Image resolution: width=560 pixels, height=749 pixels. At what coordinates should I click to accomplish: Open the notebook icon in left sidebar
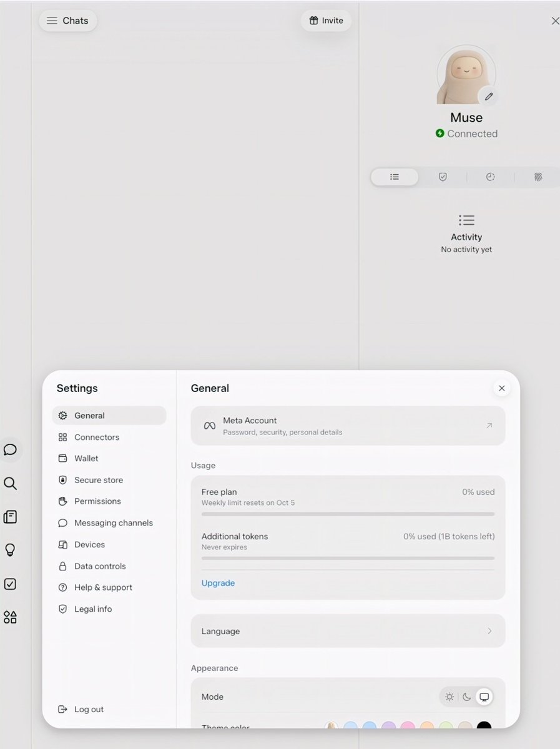(x=10, y=517)
